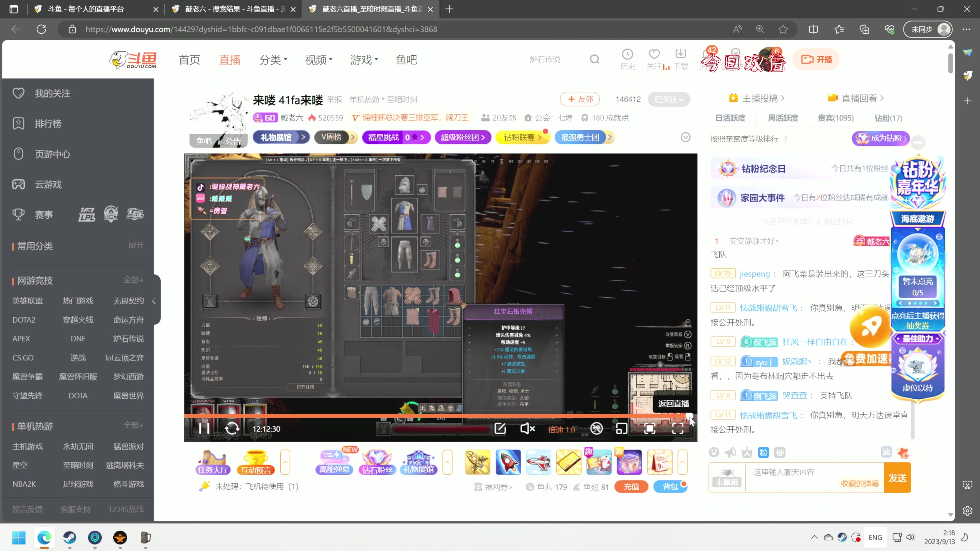This screenshot has width=980, height=551.
Task: Expand 常用分类 with 展开
Action: [x=136, y=245]
